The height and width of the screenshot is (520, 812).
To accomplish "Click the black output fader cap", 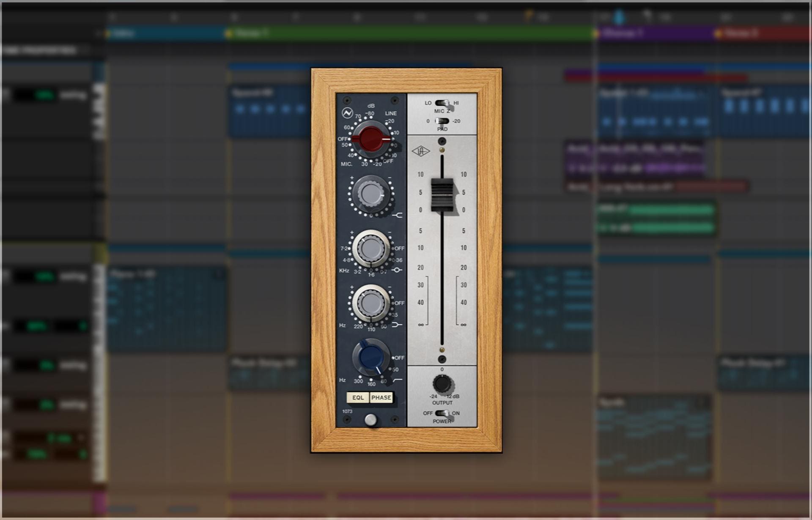I will 442,195.
